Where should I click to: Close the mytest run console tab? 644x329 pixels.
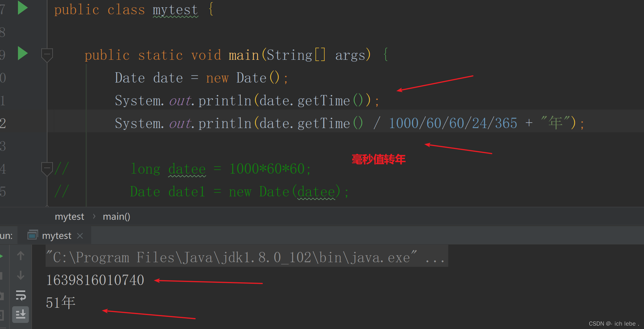point(80,235)
